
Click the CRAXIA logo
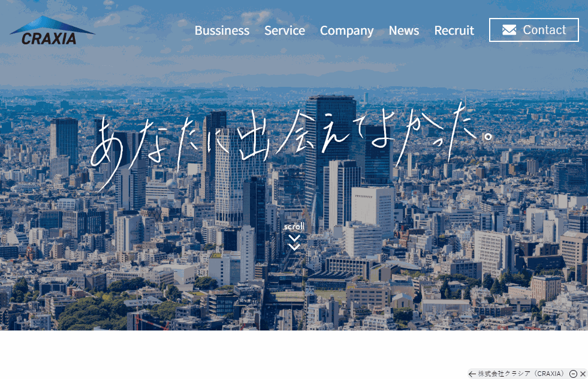[52, 31]
